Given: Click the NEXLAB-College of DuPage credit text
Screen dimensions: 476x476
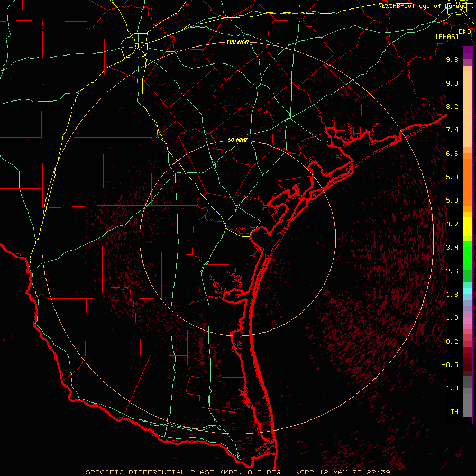Looking at the screenshot, I should pyautogui.click(x=425, y=6).
